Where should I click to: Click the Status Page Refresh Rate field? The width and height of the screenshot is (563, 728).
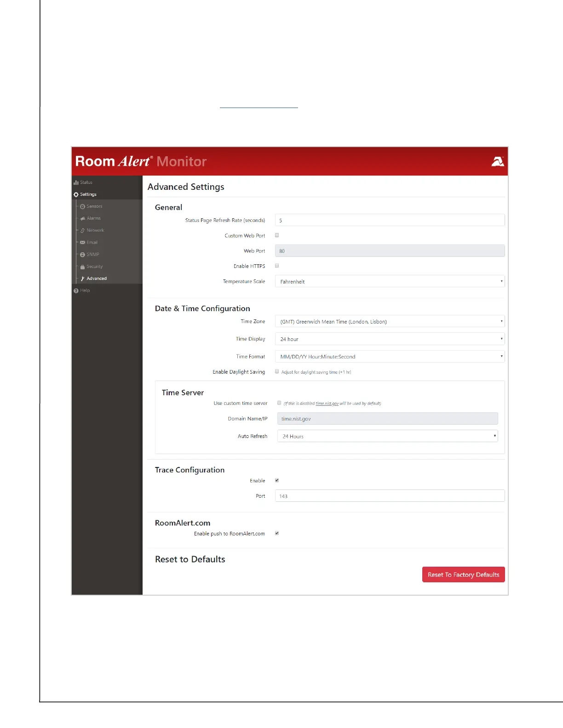click(390, 220)
